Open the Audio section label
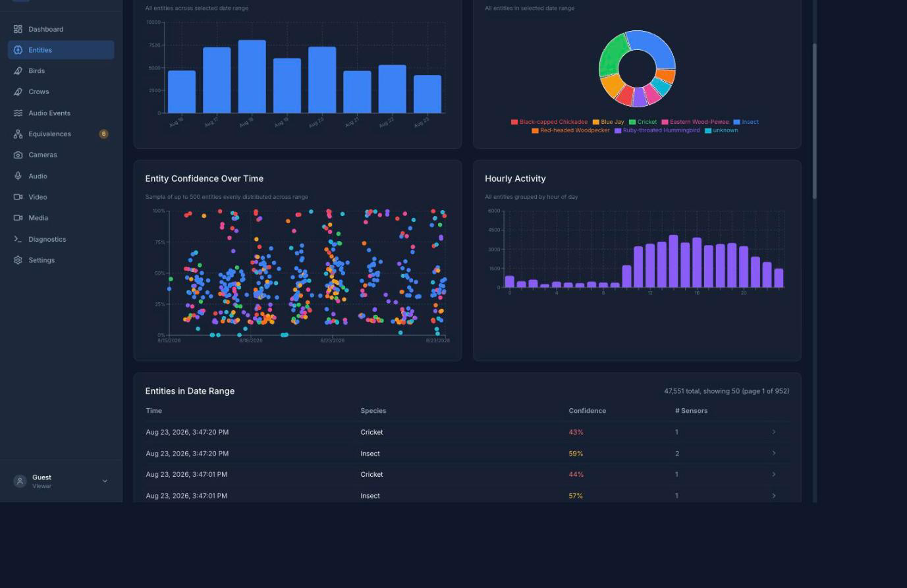Viewport: 907px width, 588px height. 38,176
